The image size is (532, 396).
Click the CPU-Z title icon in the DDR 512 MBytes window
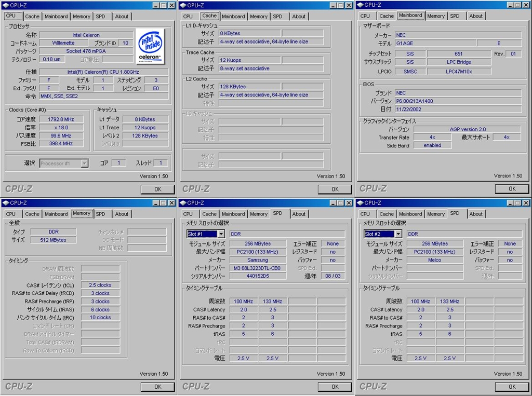click(6, 203)
